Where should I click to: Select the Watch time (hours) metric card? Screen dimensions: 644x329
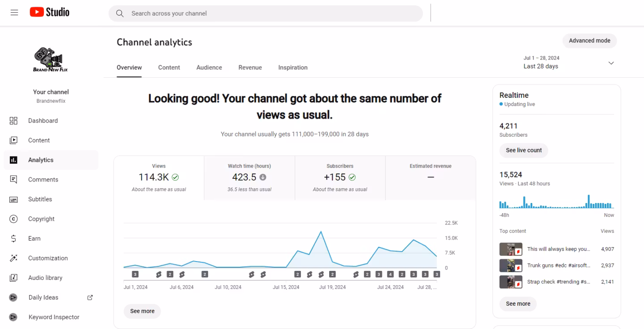[249, 177]
